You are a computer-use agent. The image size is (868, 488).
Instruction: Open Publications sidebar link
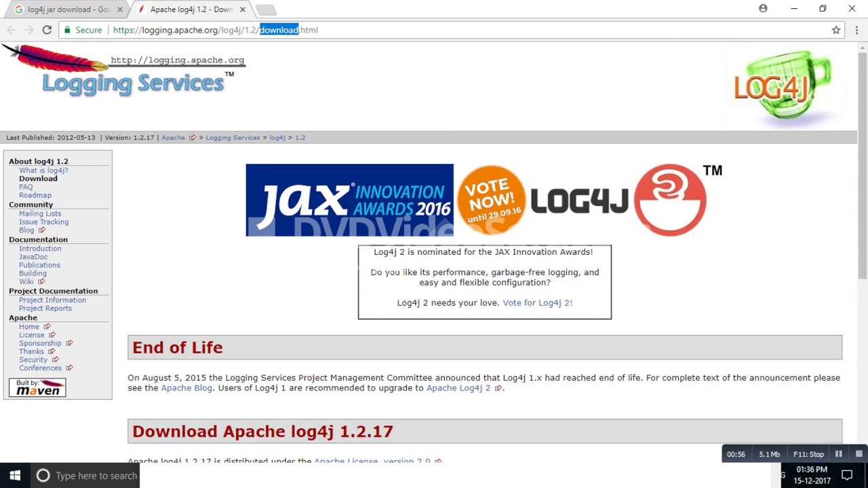click(x=39, y=265)
